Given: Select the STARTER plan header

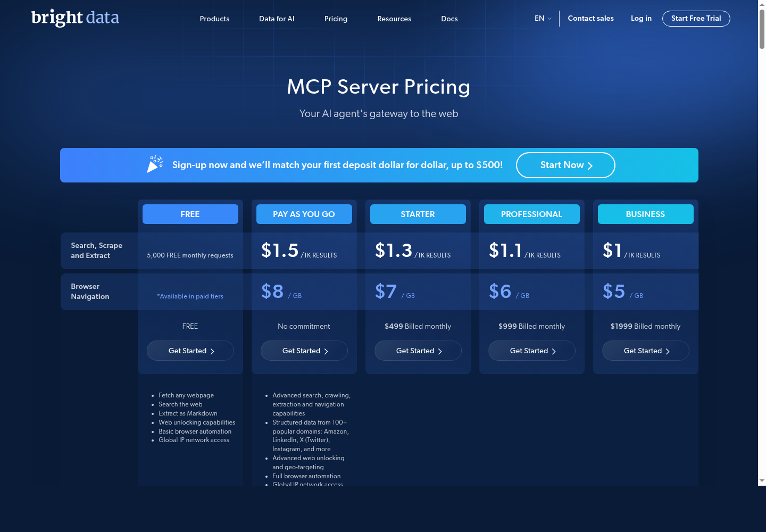Looking at the screenshot, I should pyautogui.click(x=418, y=214).
